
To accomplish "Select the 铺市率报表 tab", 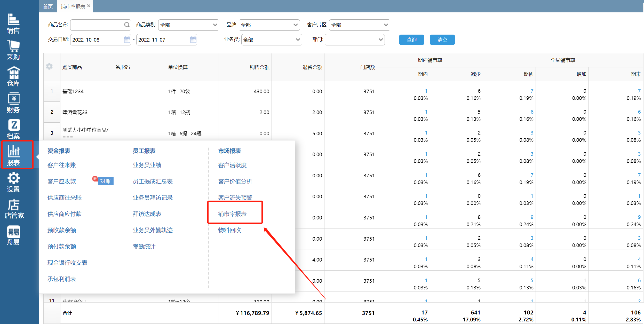I will (73, 6).
